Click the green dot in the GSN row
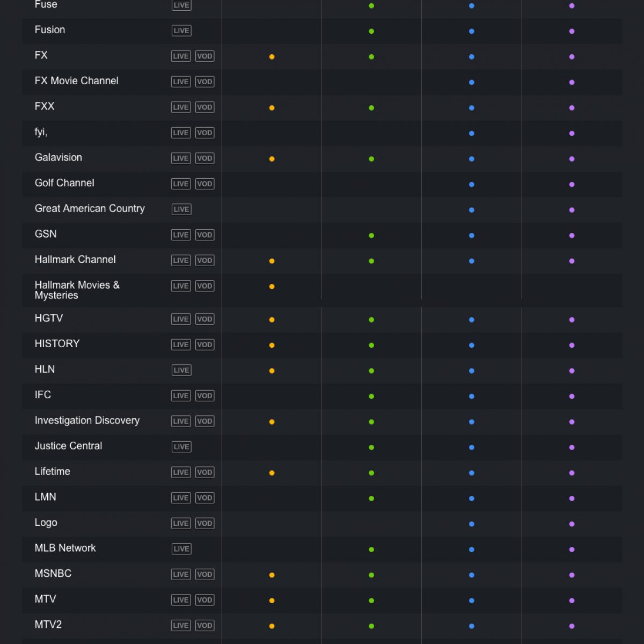Viewport: 644px width, 644px height. (x=371, y=236)
